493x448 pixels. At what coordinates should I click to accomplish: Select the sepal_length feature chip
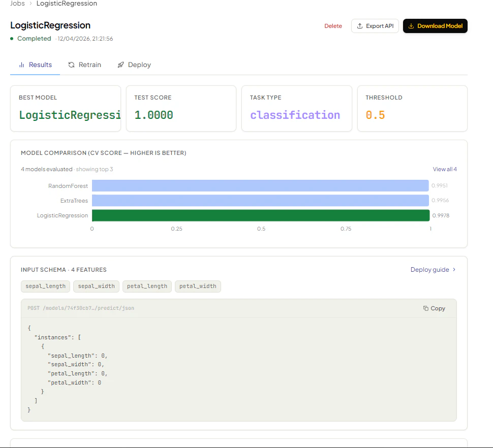[x=46, y=286]
